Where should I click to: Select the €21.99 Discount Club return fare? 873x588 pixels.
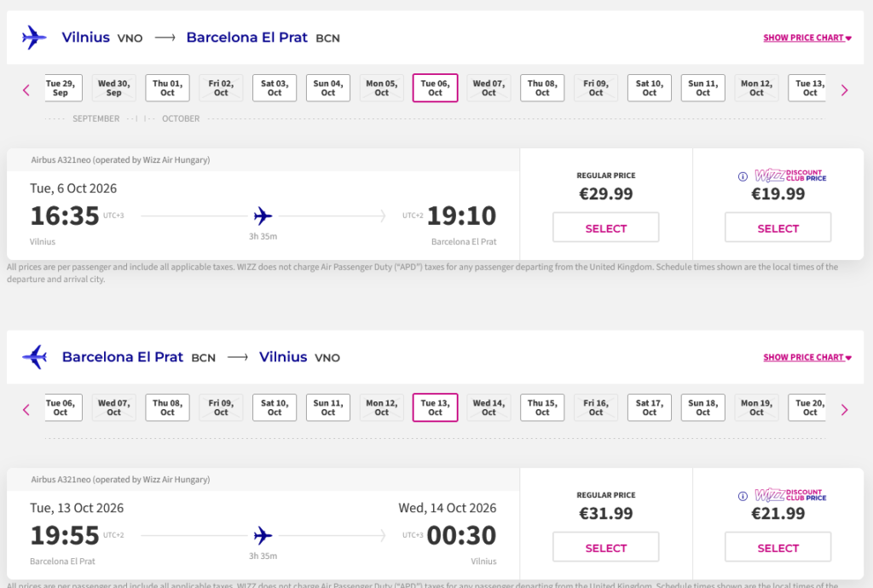778,547
